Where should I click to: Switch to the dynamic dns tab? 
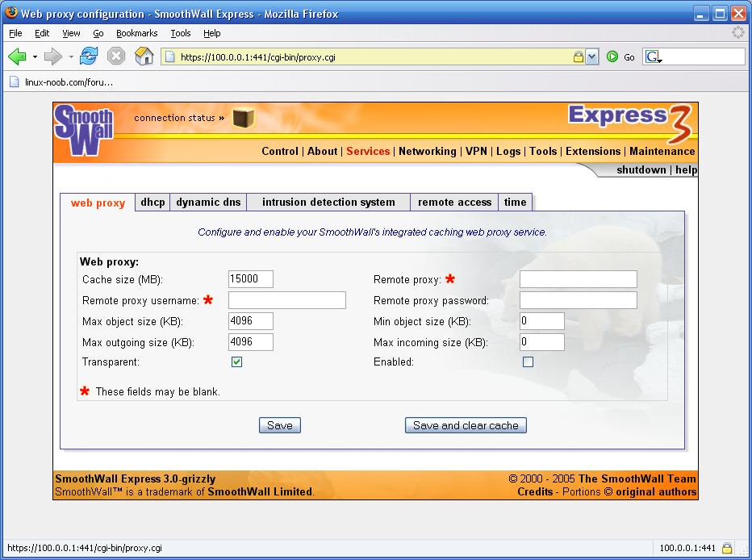208,202
